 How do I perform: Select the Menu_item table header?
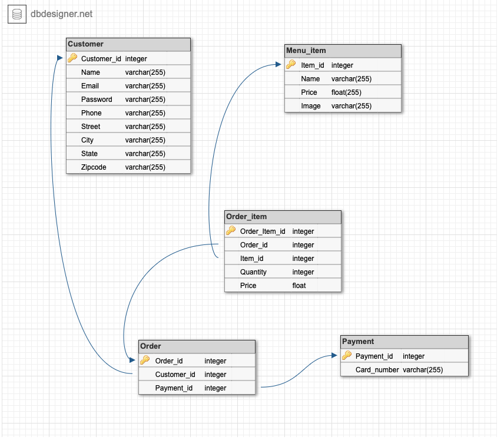point(343,51)
